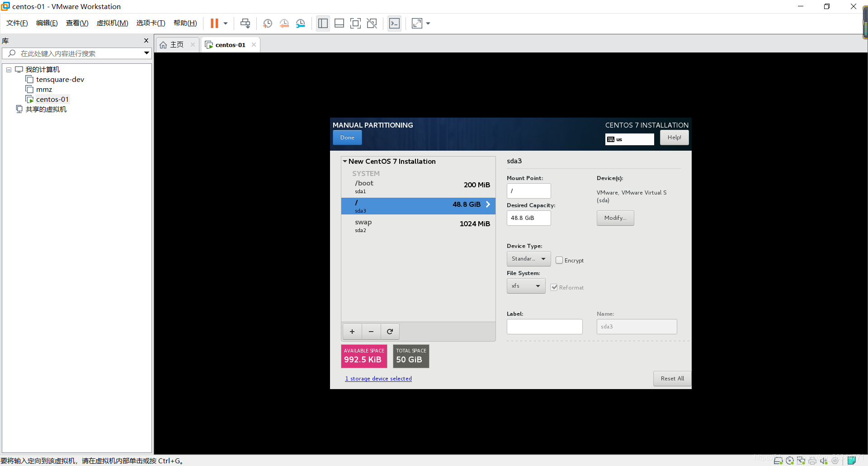868x466 pixels.
Task: Collapse the 我的计算机 tree node
Action: (x=9, y=70)
